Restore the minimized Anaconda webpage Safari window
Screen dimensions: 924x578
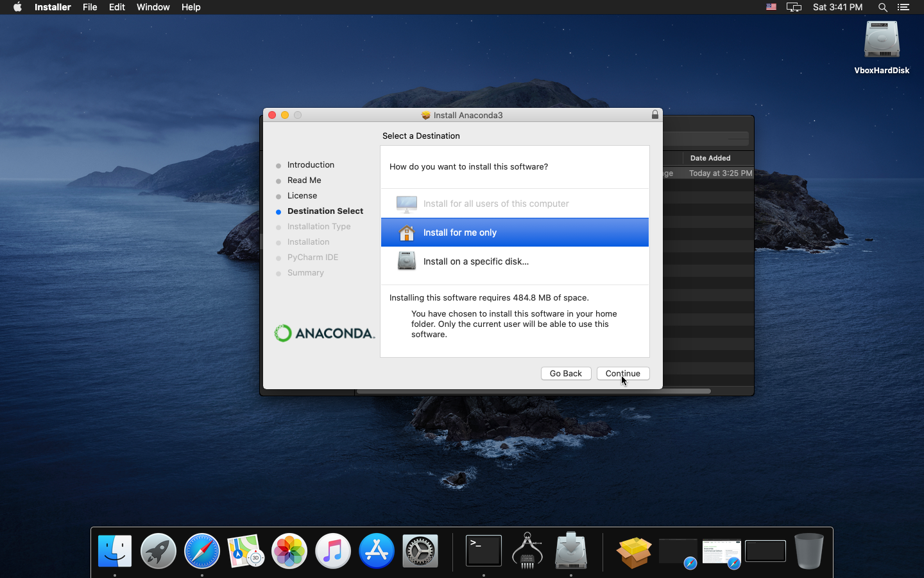click(x=722, y=553)
